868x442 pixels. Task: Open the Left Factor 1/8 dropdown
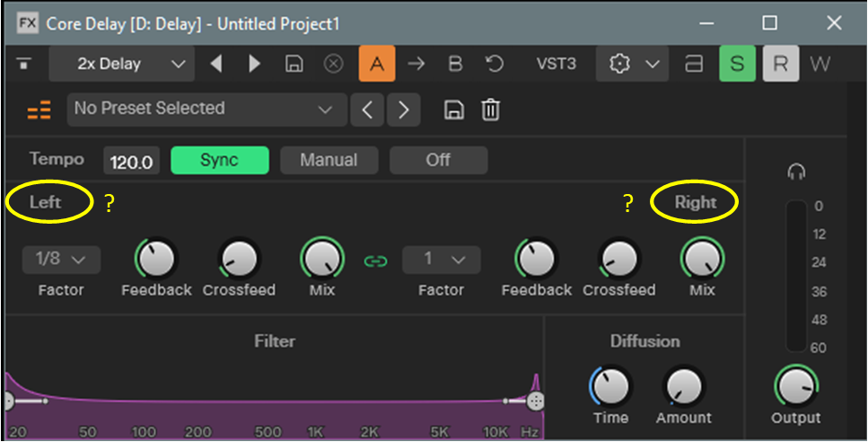tap(61, 260)
